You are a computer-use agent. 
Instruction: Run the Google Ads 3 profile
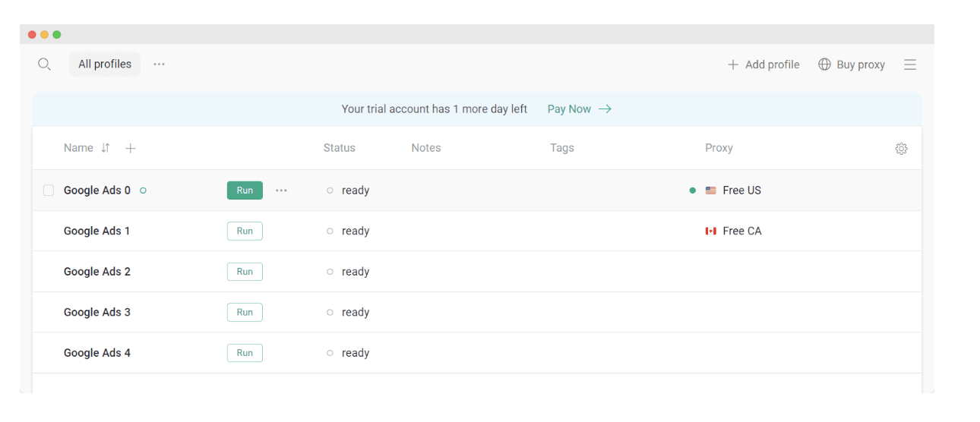pos(245,312)
